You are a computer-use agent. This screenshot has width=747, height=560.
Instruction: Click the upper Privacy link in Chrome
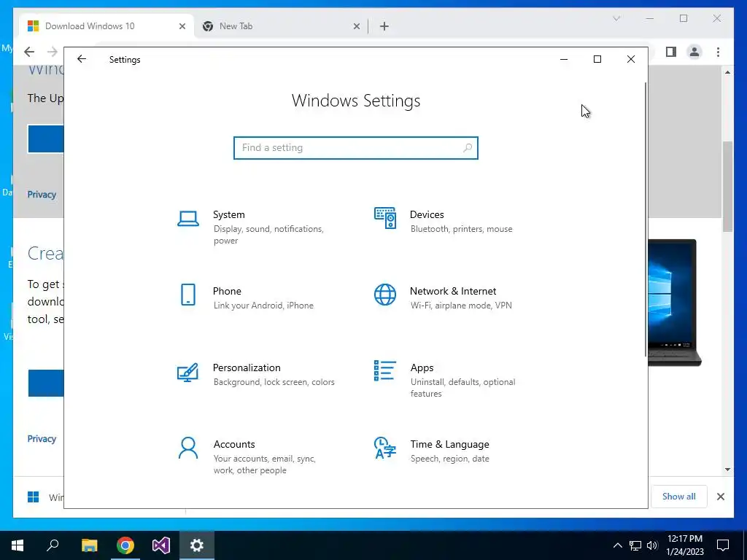(x=42, y=194)
